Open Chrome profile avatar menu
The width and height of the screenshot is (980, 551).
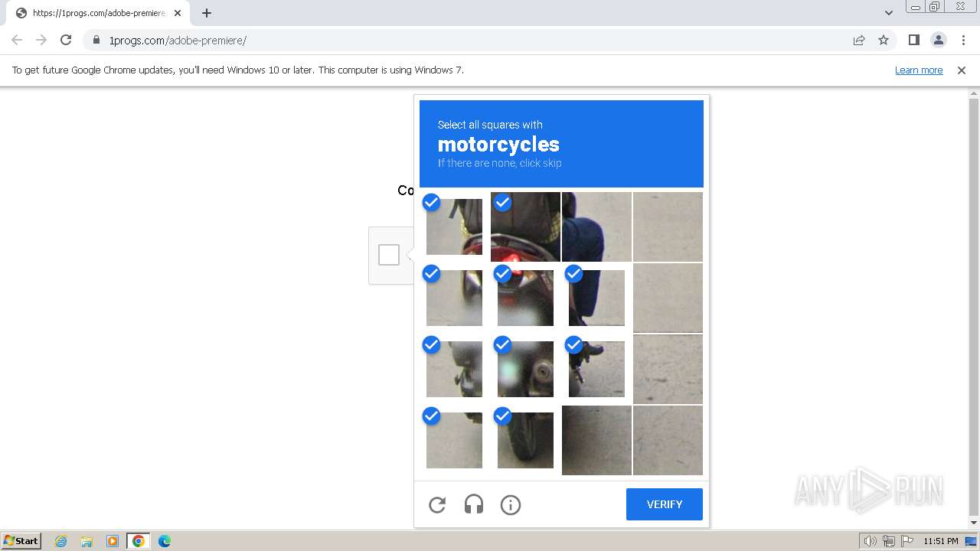938,40
